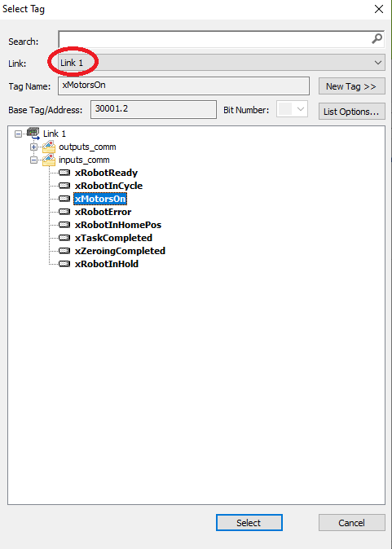Select the xRobotInHomePos tag

pos(118,225)
